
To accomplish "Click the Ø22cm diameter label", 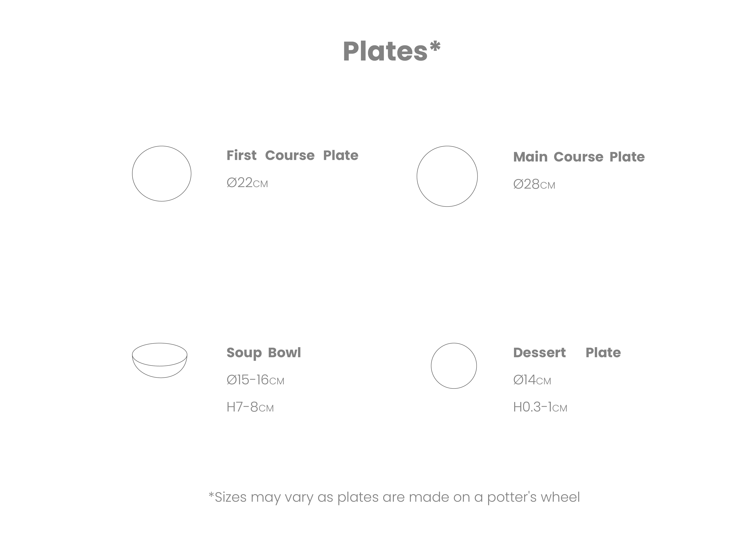I will (247, 183).
